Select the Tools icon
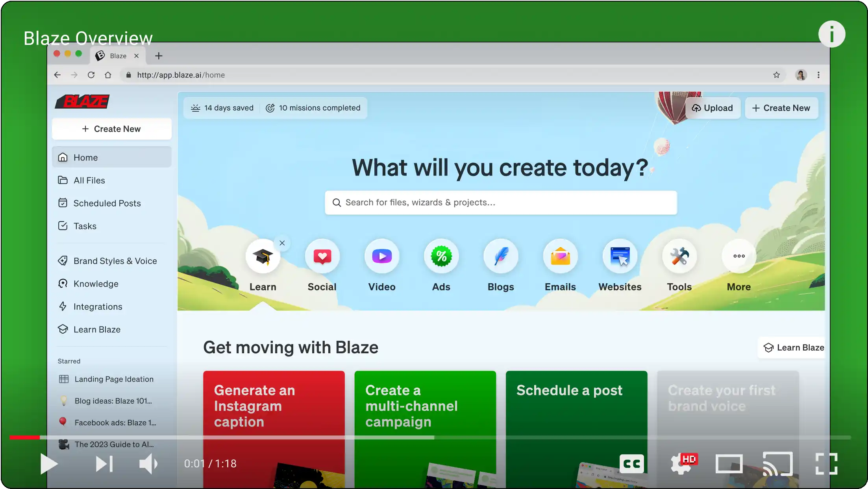Viewport: 868px width, 489px height. 679,256
